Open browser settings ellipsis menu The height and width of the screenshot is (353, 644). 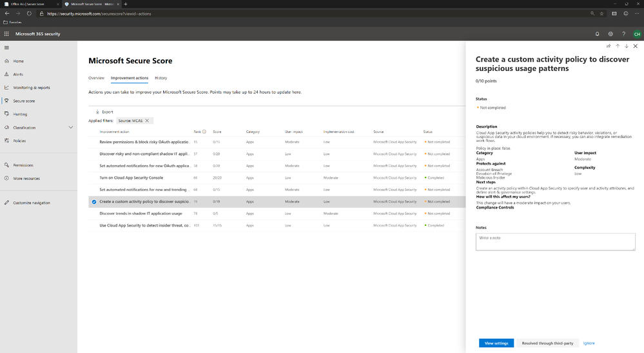[637, 14]
